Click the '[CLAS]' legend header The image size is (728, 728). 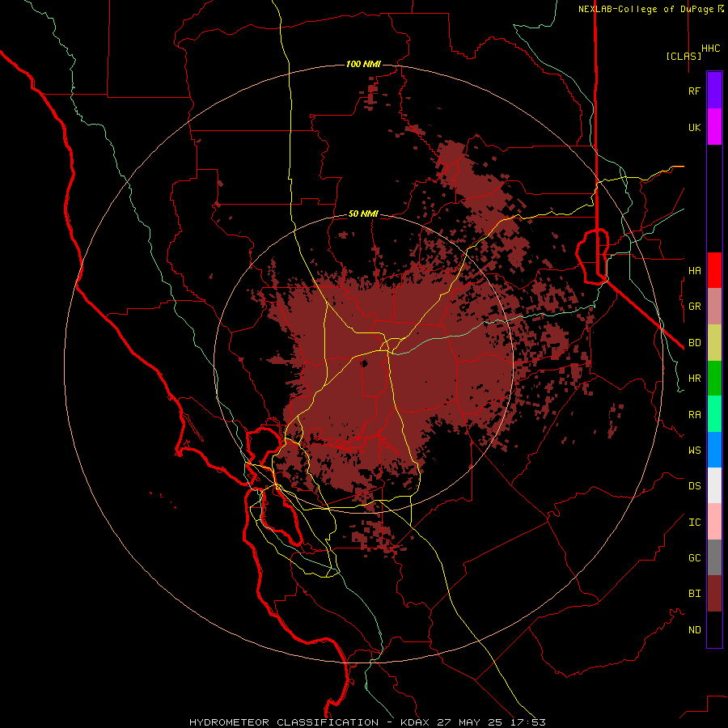[684, 56]
